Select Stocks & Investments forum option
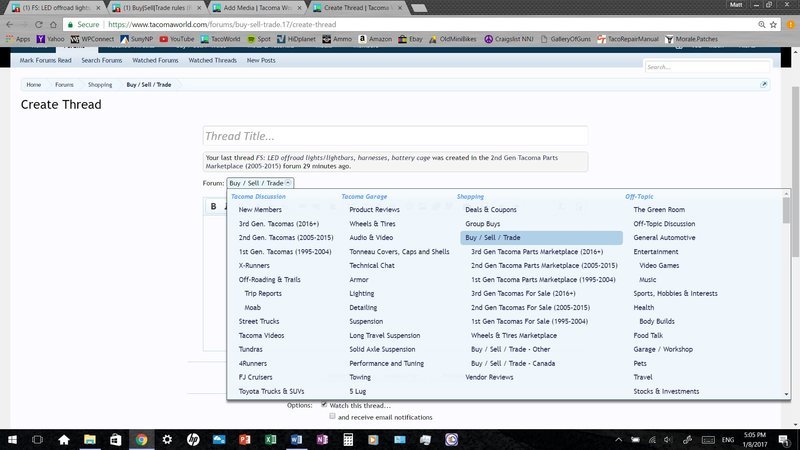Screen dimensions: 800x450 click(x=666, y=391)
